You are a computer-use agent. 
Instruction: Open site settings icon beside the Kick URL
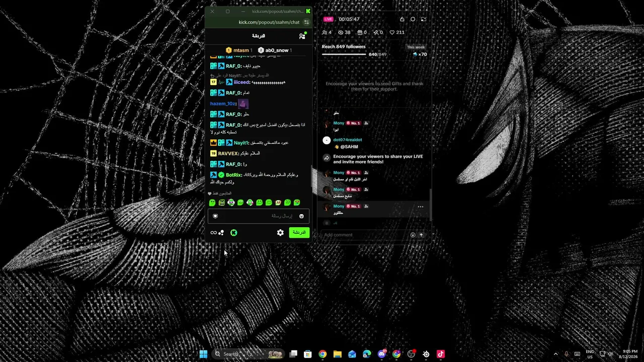[x=306, y=22]
